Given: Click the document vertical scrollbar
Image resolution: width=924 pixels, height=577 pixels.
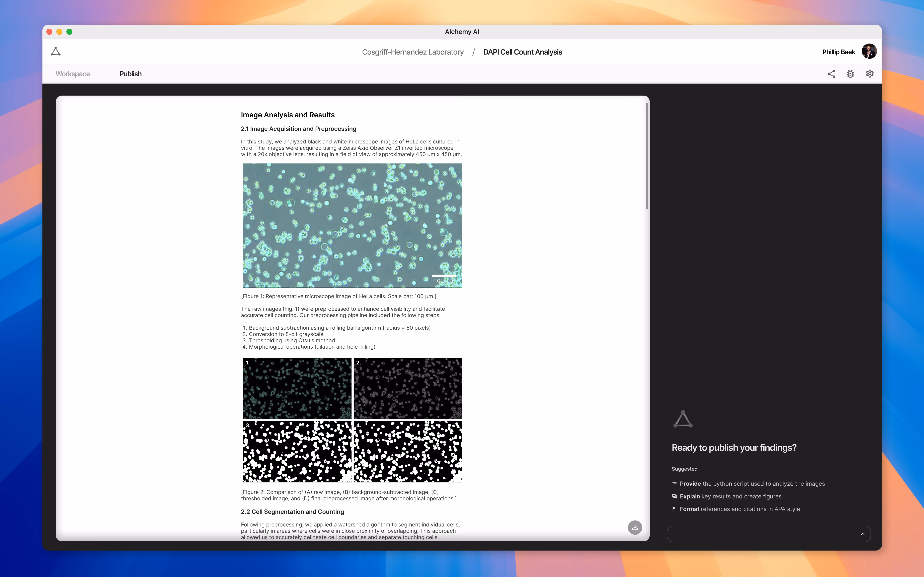Looking at the screenshot, I should click(x=646, y=156).
